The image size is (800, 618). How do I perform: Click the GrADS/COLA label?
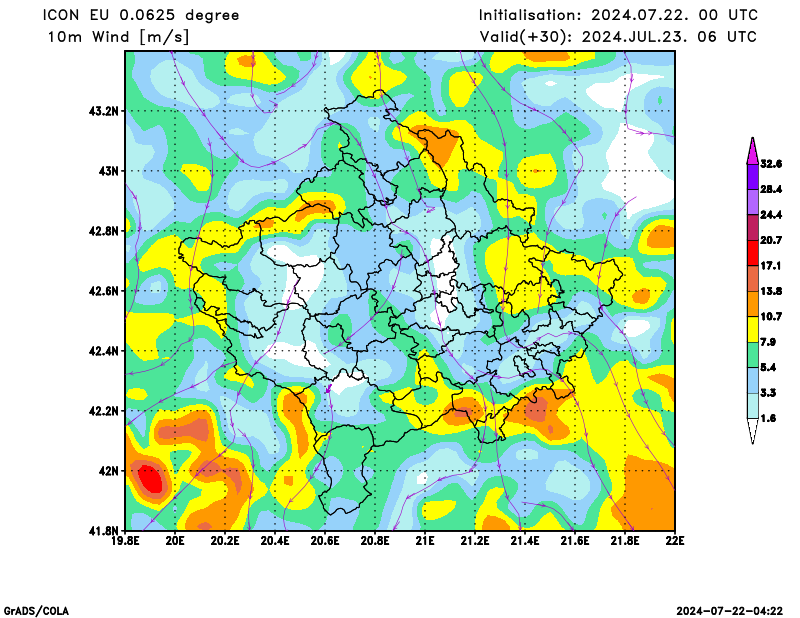coord(36,611)
